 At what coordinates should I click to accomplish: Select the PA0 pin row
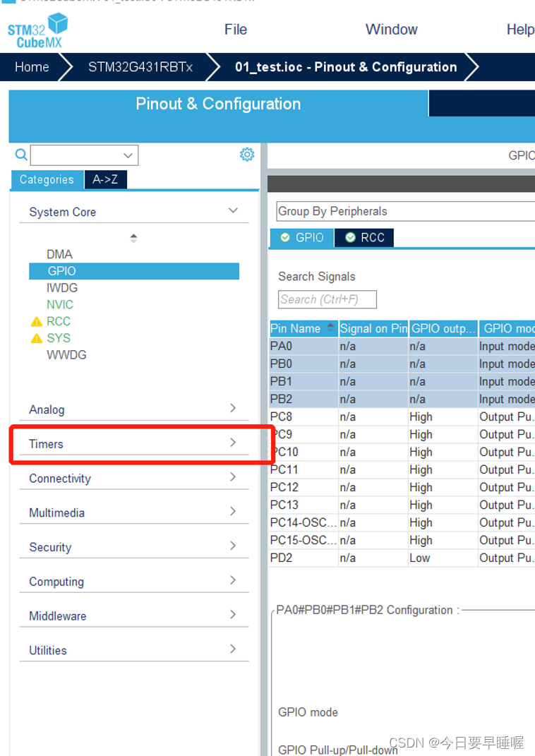click(402, 346)
